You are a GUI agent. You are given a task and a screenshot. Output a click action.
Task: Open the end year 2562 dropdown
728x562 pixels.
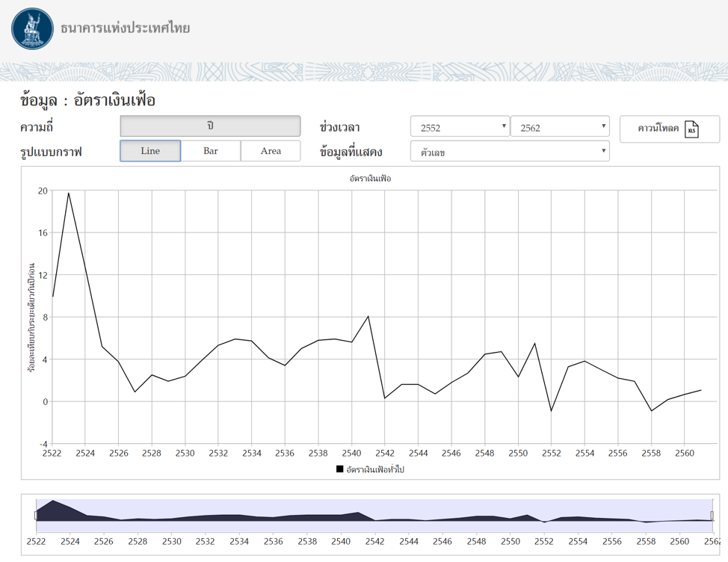560,127
